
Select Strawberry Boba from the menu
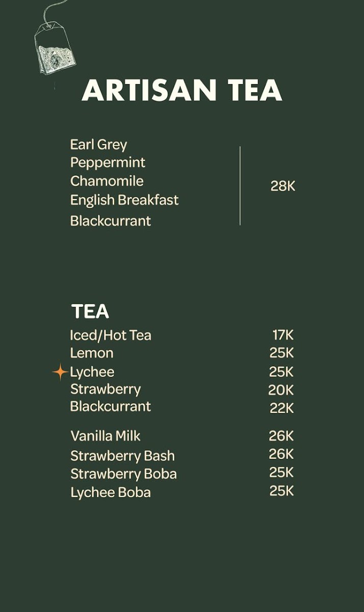(x=123, y=474)
